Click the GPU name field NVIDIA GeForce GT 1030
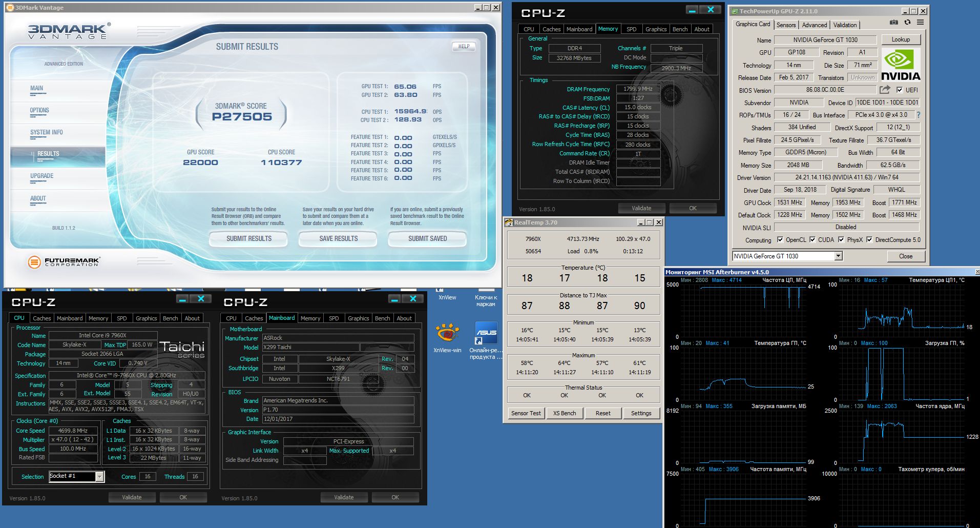This screenshot has width=980, height=528. tap(825, 40)
